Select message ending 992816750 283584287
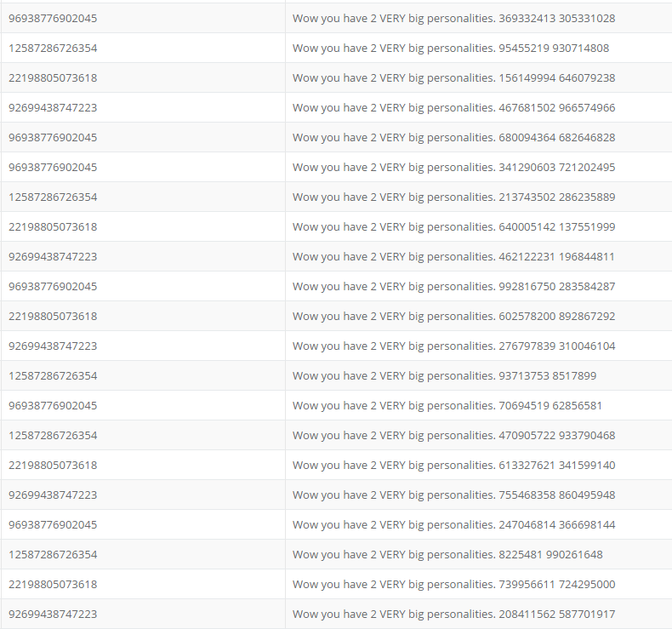 [454, 287]
